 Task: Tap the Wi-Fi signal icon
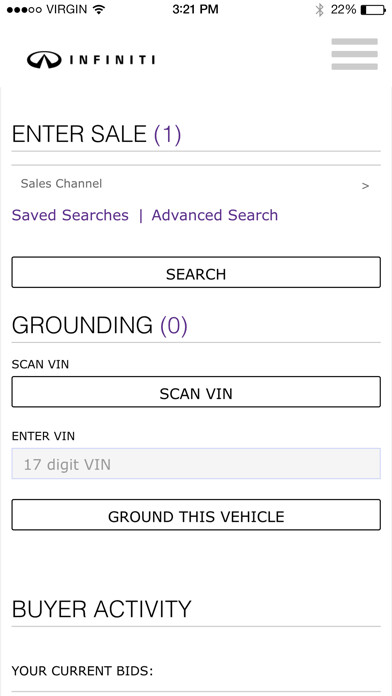[99, 9]
